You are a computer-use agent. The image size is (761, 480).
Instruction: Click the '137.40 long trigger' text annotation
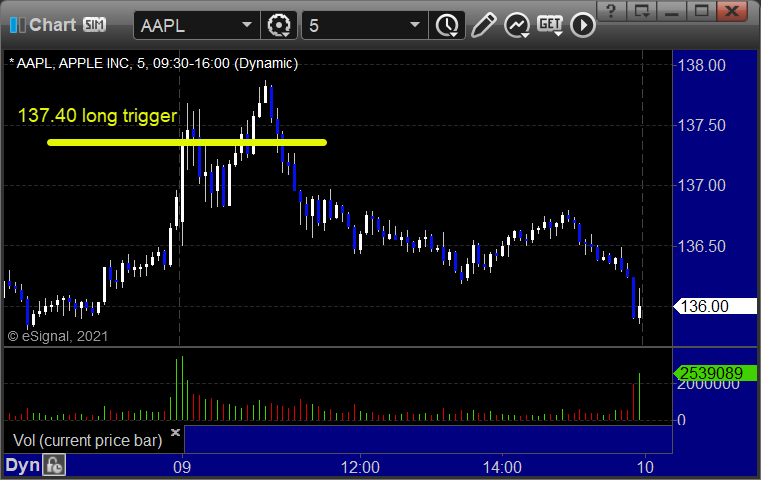point(98,116)
